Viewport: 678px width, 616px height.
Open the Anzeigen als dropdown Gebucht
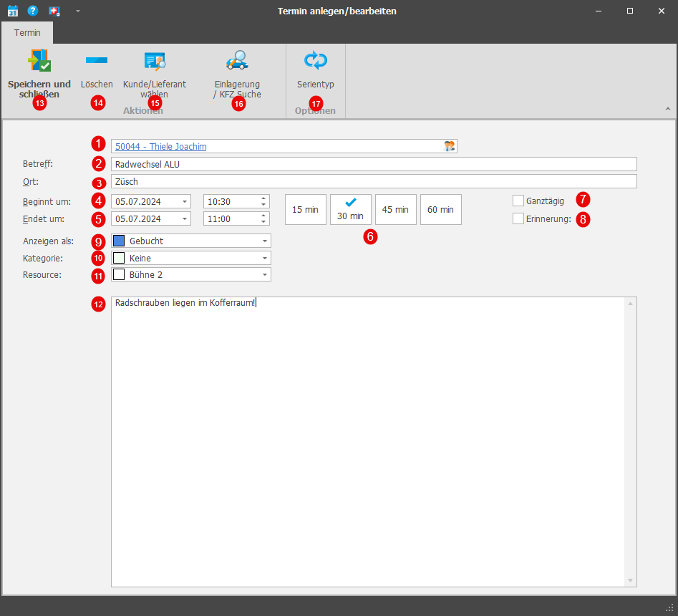tap(265, 241)
